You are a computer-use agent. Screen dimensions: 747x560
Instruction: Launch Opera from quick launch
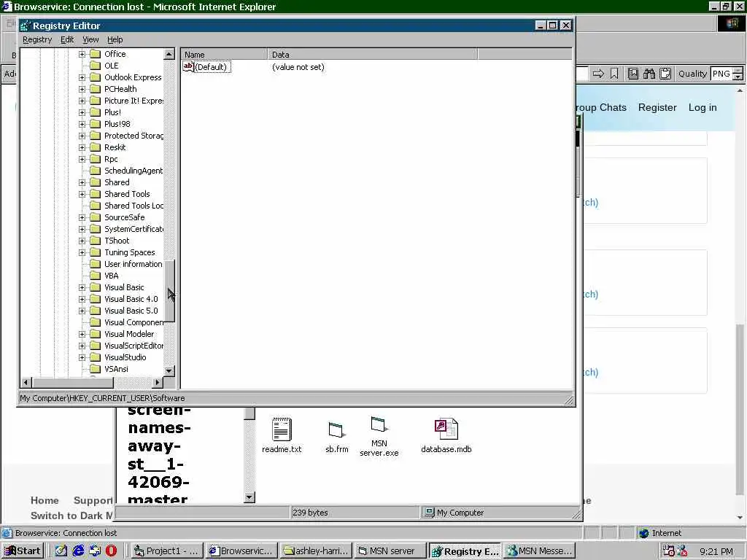click(x=111, y=551)
